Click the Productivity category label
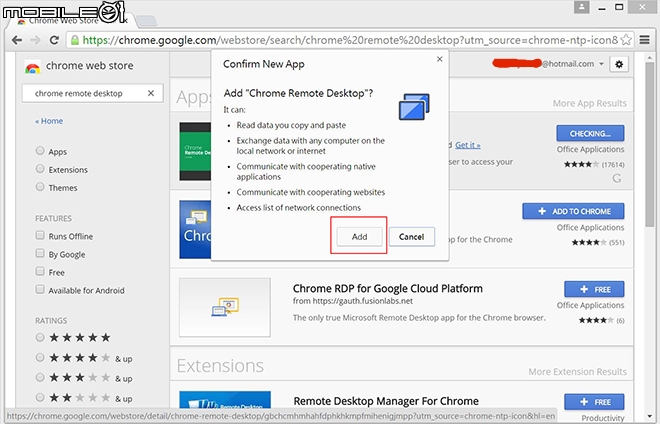 603,418
